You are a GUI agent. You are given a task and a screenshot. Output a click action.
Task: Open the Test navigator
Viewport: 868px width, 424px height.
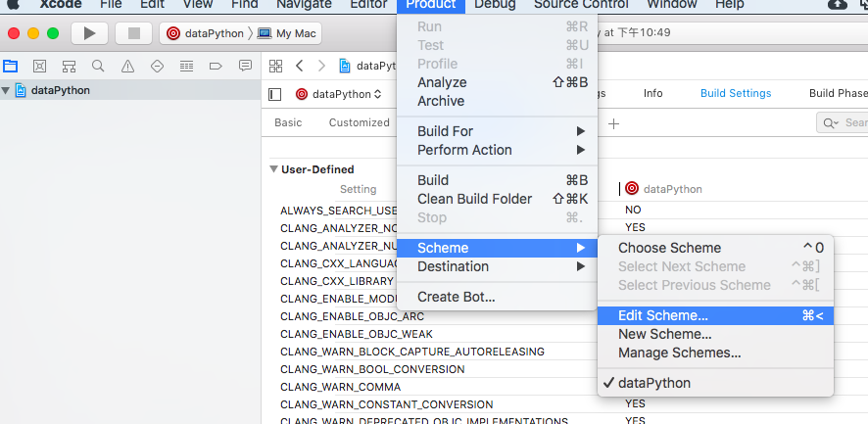(x=157, y=67)
